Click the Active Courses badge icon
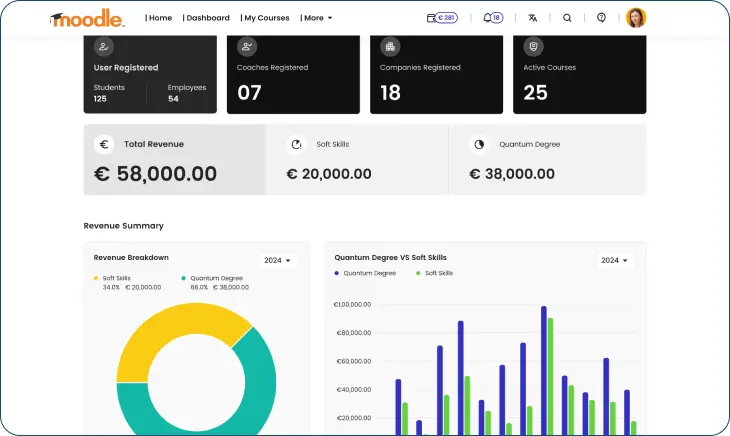Screen dimensions: 730x436 pyautogui.click(x=533, y=46)
